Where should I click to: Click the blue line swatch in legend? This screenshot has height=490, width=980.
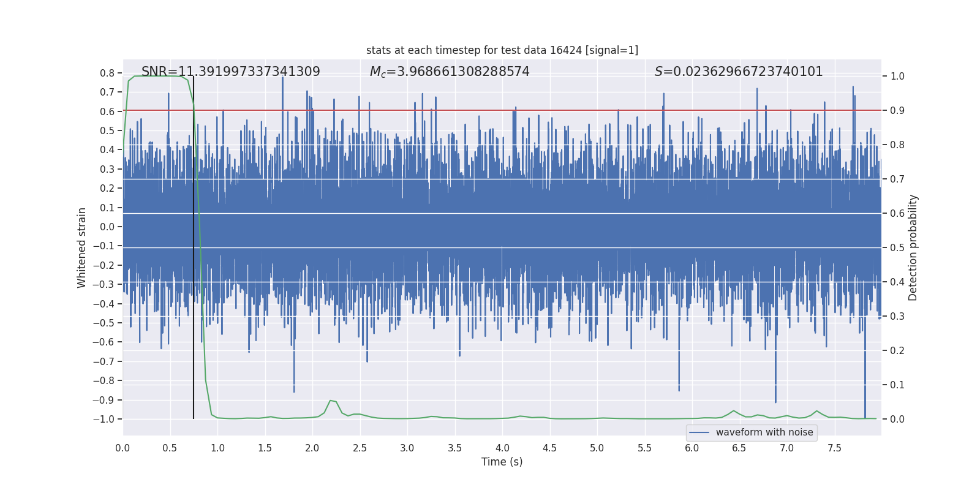pos(699,432)
